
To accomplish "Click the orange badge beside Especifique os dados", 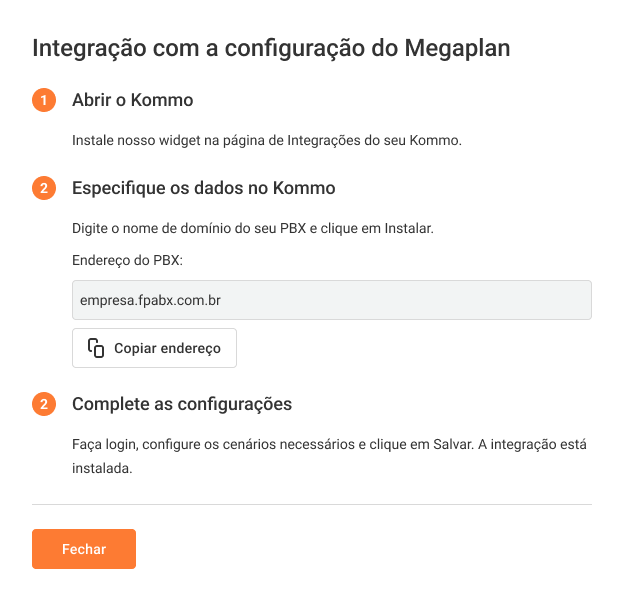I will [x=44, y=188].
